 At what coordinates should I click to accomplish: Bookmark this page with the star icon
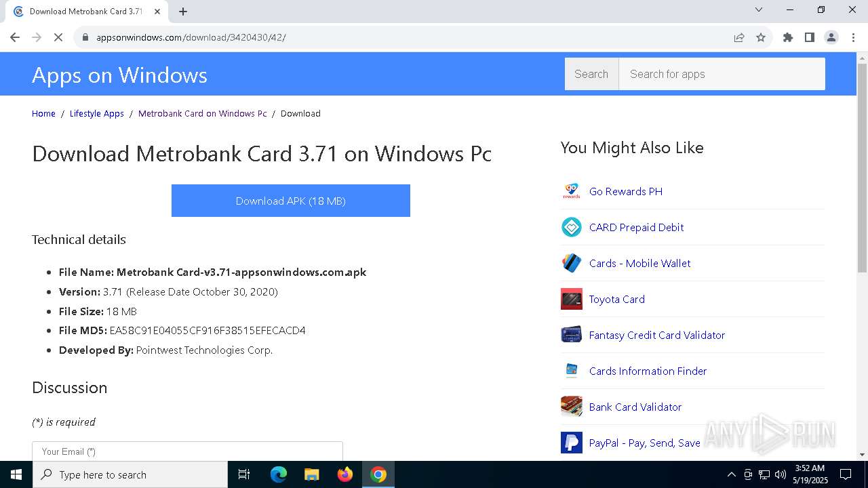pos(761,37)
